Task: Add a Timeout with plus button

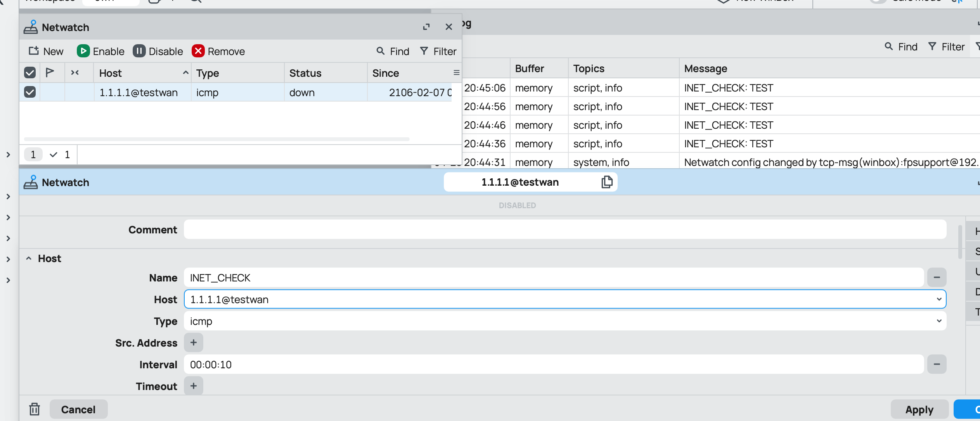Action: 193,386
